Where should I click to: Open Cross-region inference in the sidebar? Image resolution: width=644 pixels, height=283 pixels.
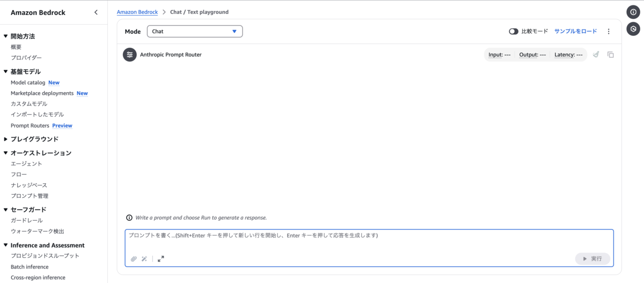coord(38,278)
